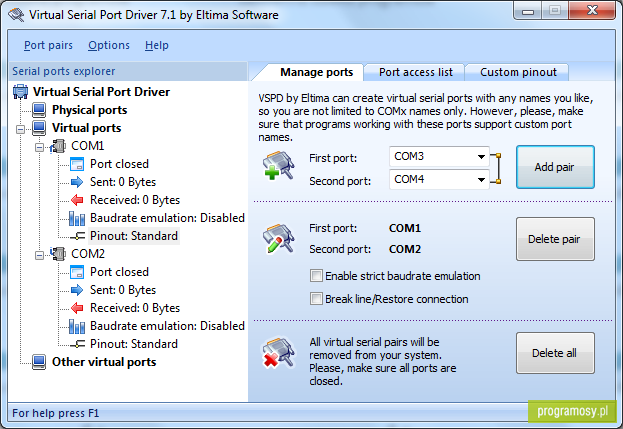Click COM1 blue Sent arrow icon

click(x=77, y=182)
